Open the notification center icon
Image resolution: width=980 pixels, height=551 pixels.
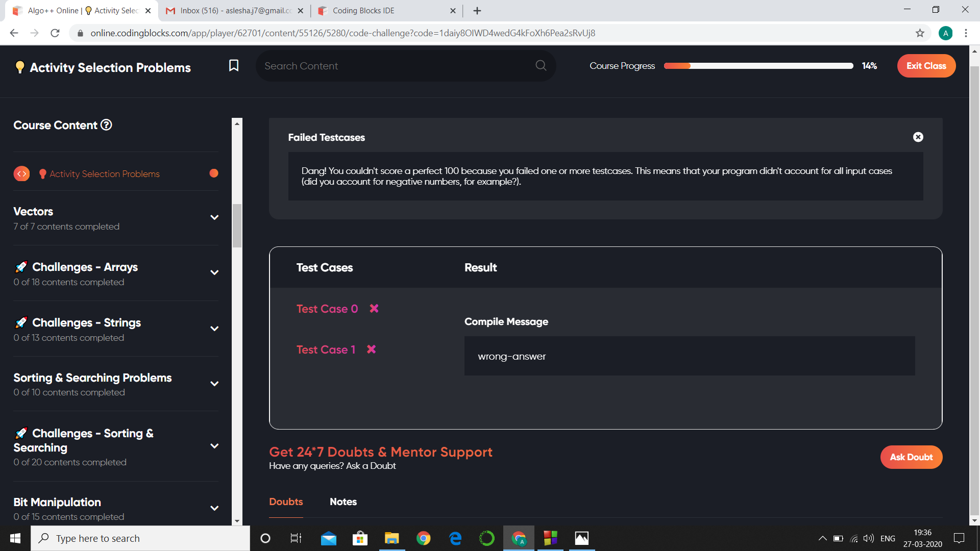pos(959,538)
